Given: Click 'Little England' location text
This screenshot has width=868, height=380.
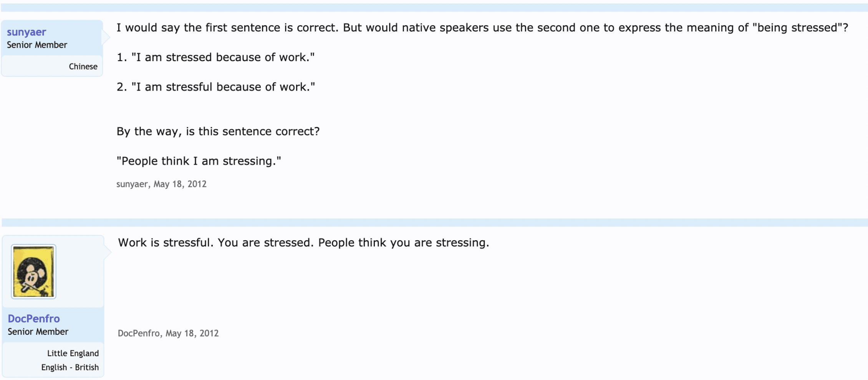Looking at the screenshot, I should (x=73, y=353).
